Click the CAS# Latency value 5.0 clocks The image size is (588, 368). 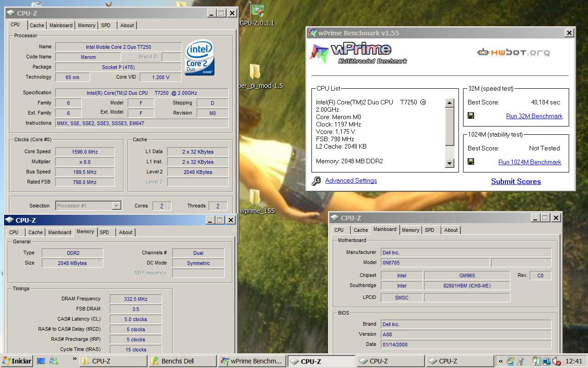(136, 319)
